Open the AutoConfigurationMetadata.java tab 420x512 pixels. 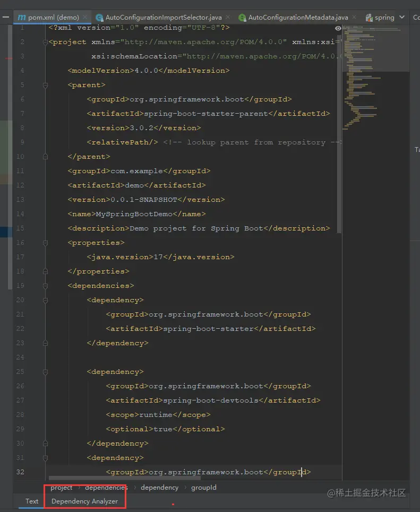(x=298, y=18)
